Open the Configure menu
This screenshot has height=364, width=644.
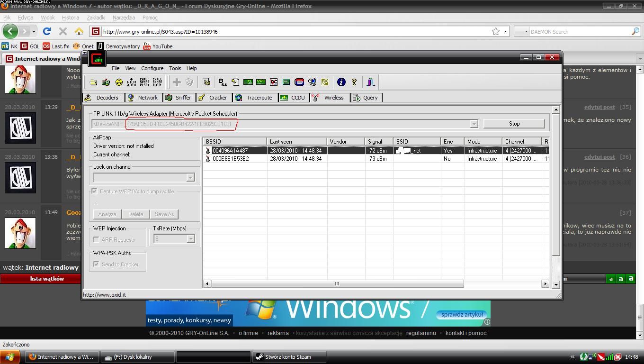152,68
